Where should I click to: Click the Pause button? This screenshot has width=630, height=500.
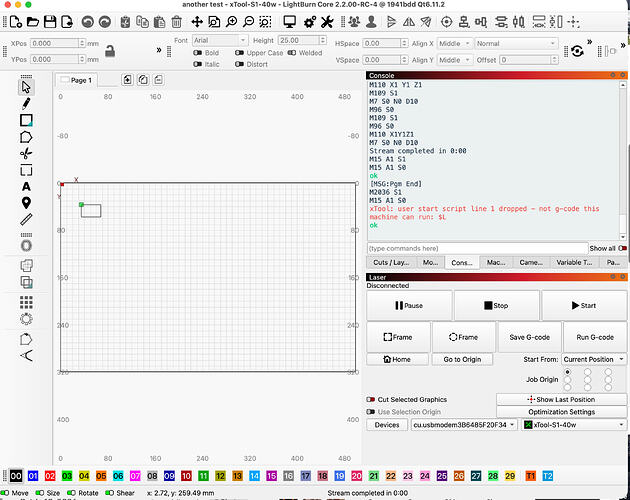pos(409,305)
